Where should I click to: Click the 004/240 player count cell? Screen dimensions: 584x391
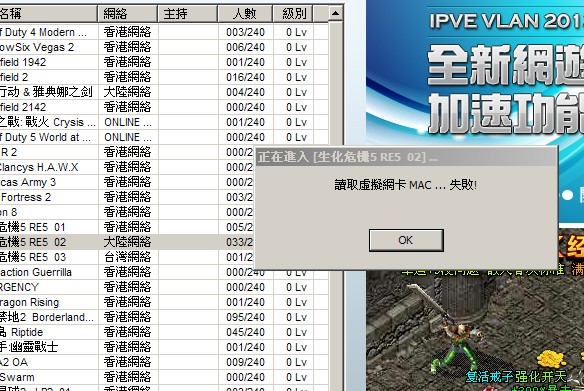245,92
